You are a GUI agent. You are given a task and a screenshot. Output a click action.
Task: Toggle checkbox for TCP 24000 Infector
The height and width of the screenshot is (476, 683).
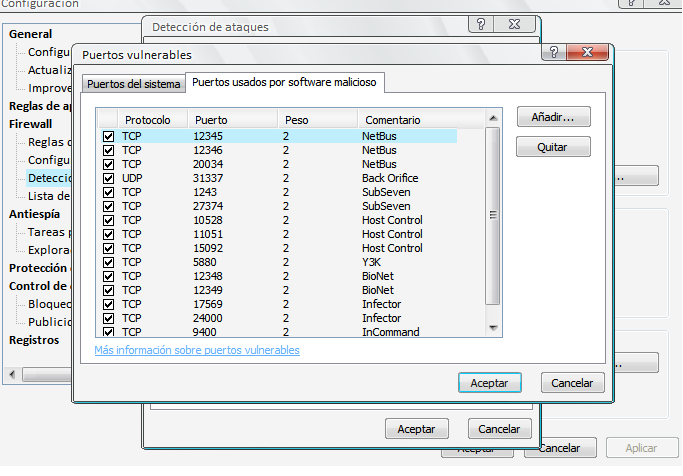(x=108, y=318)
